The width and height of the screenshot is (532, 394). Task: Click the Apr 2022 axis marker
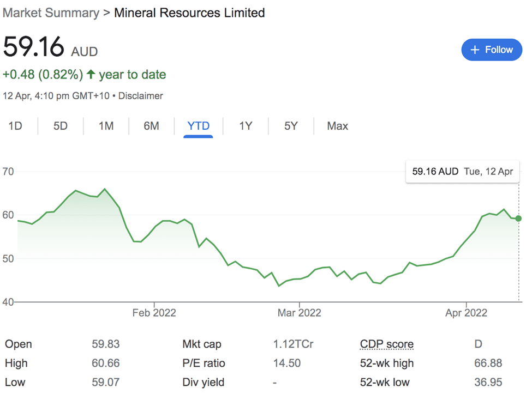[466, 313]
